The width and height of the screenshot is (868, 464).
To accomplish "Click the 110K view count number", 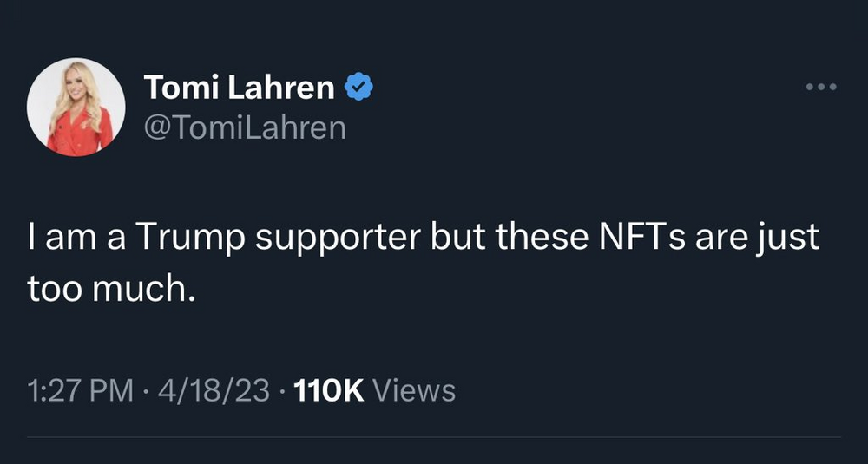I will pos(329,390).
